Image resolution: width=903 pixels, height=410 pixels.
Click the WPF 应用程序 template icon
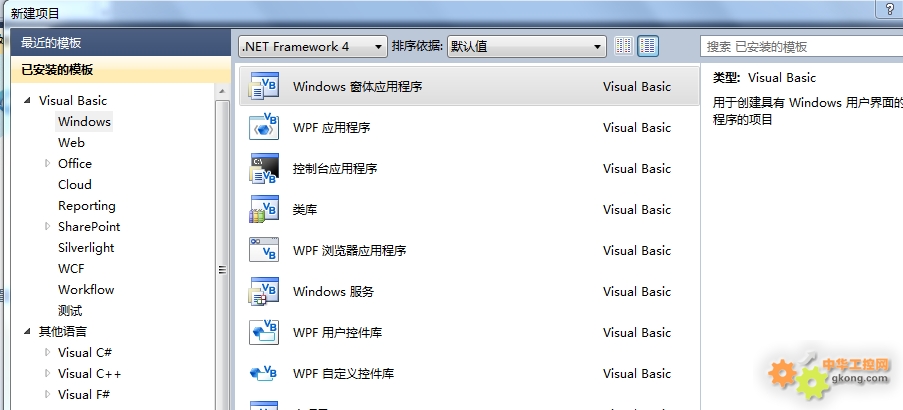pyautogui.click(x=264, y=127)
